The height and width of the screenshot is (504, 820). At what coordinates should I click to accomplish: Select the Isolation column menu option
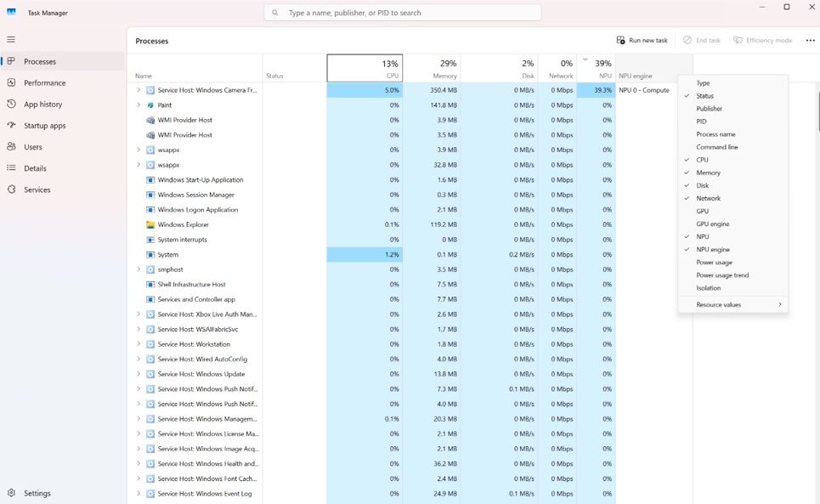[733, 288]
